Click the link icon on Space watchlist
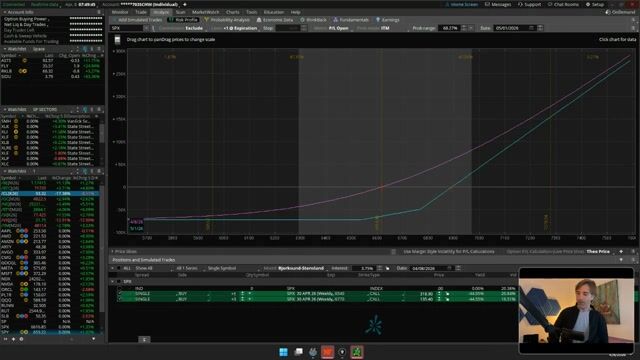640x360 pixels. point(85,49)
